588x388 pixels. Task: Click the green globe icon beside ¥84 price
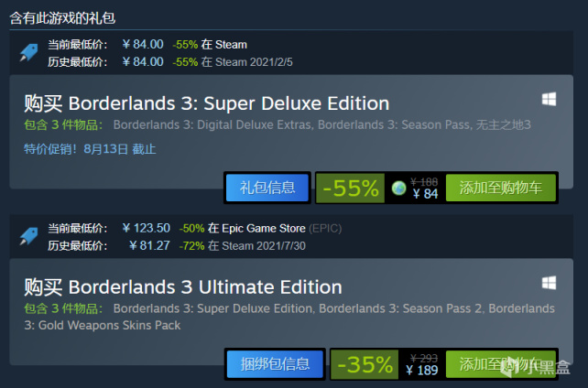pyautogui.click(x=398, y=188)
